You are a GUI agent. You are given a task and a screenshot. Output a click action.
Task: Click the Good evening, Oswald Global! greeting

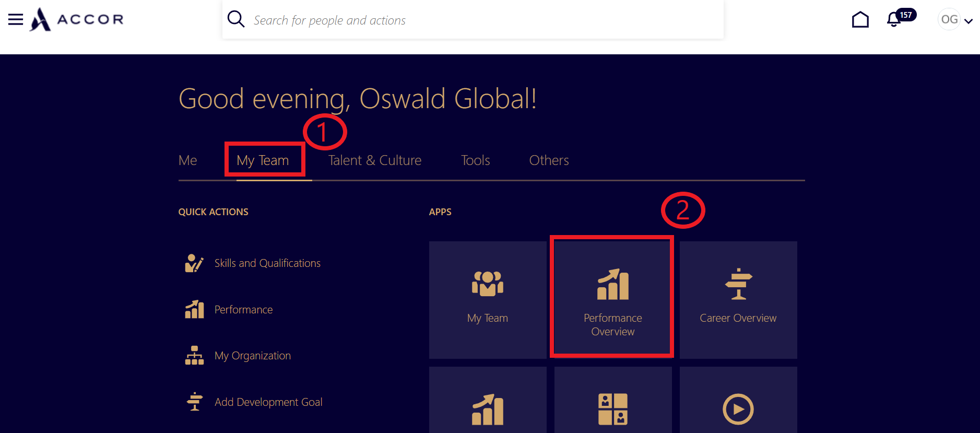(358, 99)
